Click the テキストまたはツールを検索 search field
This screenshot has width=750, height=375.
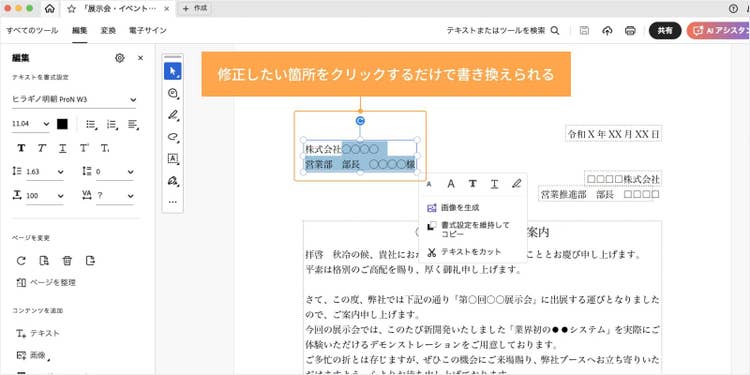pos(496,31)
